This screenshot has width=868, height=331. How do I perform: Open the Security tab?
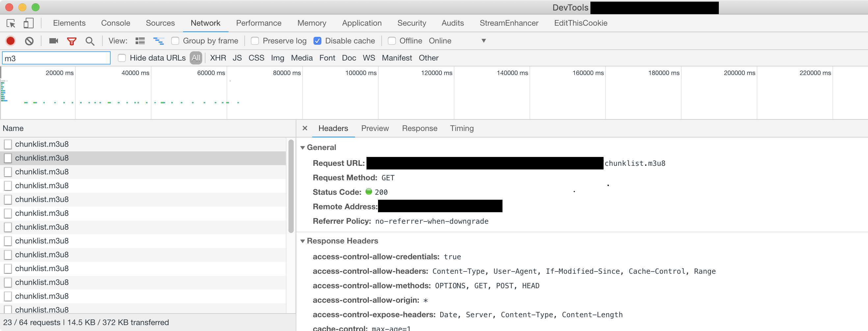coord(412,23)
